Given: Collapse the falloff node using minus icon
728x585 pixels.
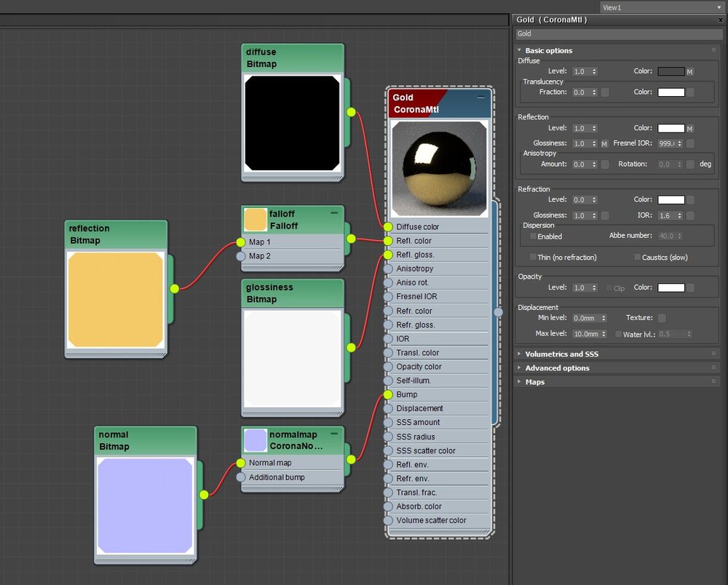Looking at the screenshot, I should [x=333, y=213].
